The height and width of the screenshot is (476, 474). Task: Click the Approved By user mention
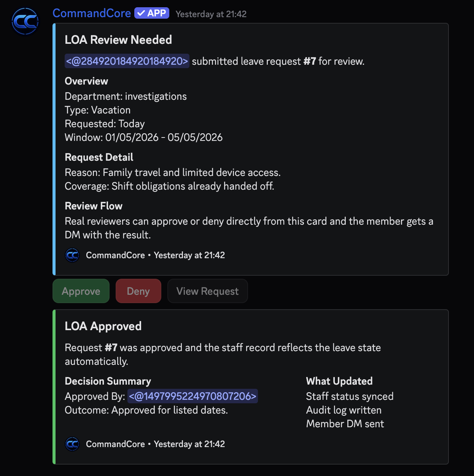tap(192, 396)
